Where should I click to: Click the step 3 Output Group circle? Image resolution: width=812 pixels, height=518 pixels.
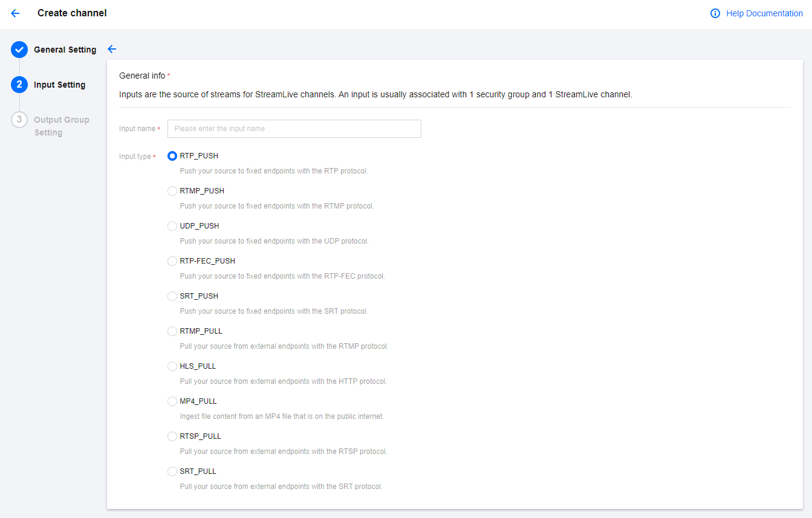(x=19, y=120)
